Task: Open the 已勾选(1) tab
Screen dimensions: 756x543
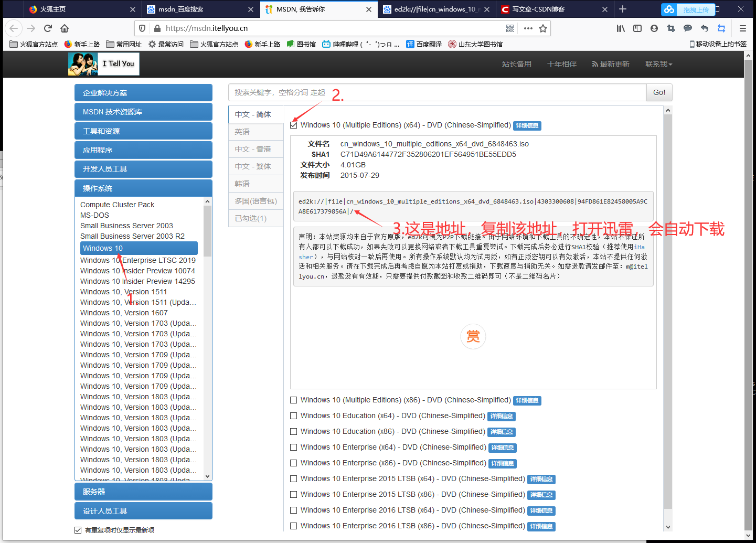Action: tap(256, 218)
